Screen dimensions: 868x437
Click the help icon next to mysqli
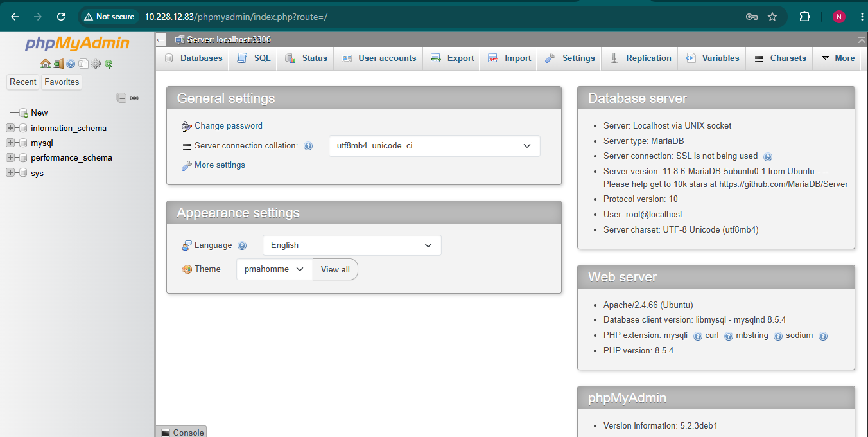coord(698,335)
